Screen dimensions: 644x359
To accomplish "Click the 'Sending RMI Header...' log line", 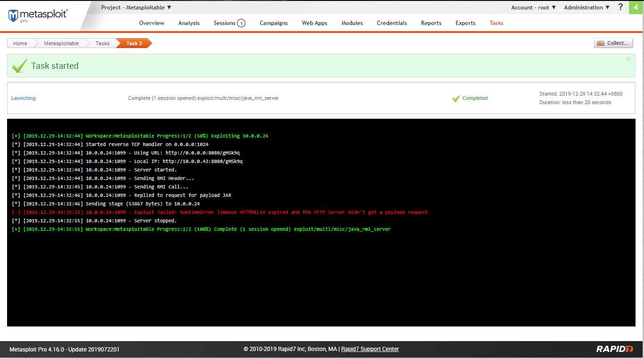I will (103, 179).
